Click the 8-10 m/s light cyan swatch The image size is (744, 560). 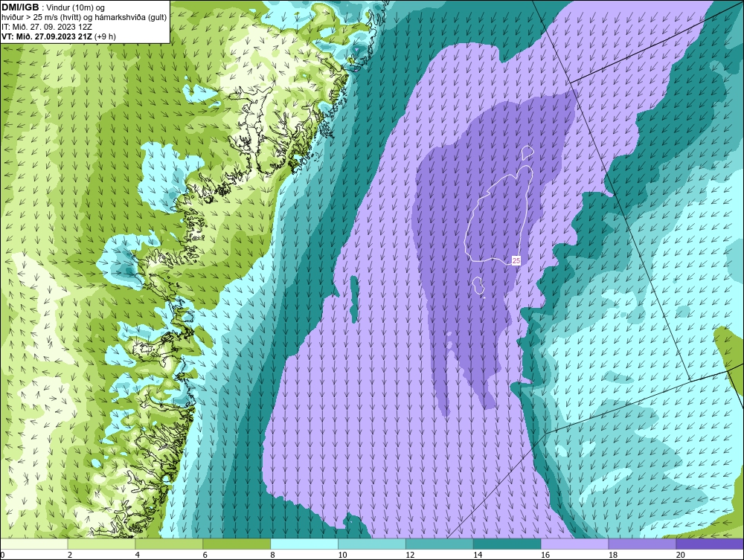[x=304, y=544]
